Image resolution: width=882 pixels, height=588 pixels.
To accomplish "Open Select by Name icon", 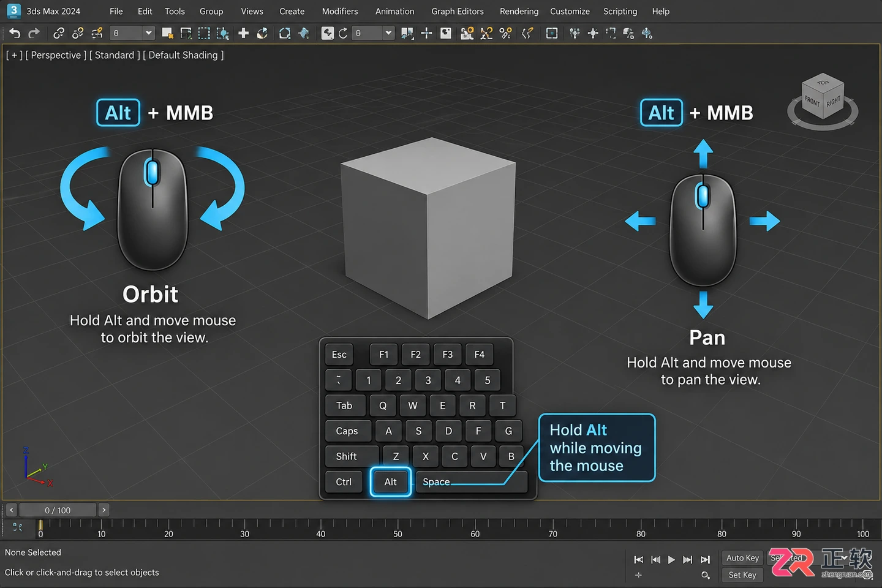I will [186, 33].
